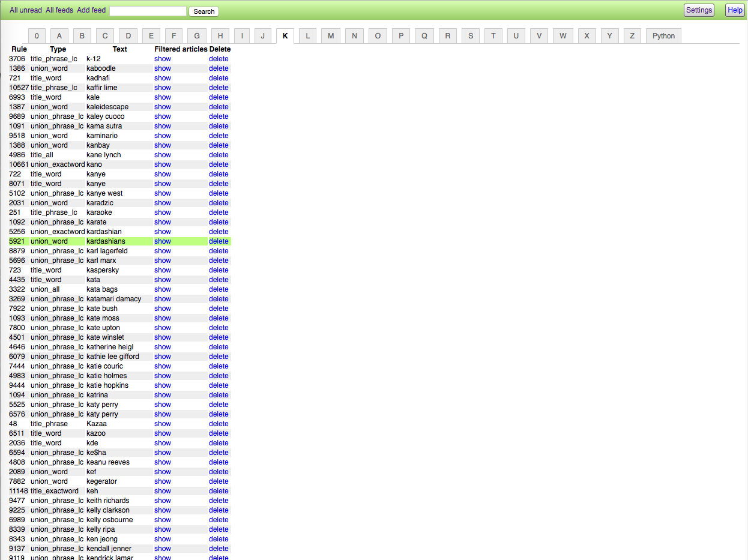Delete the Kazaa rule
748x560 pixels.
point(219,424)
